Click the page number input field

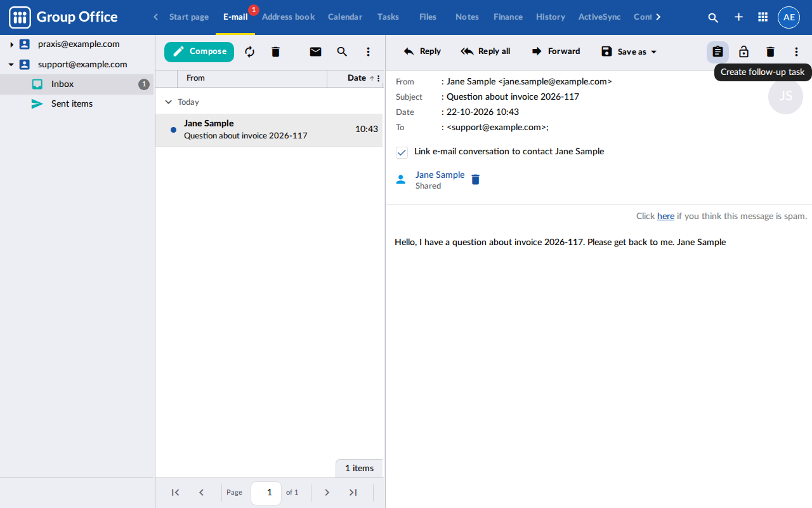pyautogui.click(x=266, y=493)
